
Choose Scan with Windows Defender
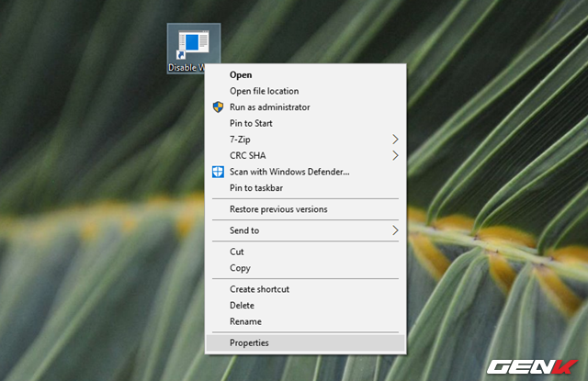point(305,172)
